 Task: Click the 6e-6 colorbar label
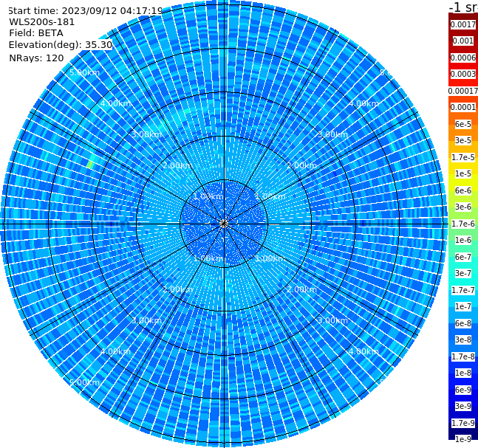(463, 190)
